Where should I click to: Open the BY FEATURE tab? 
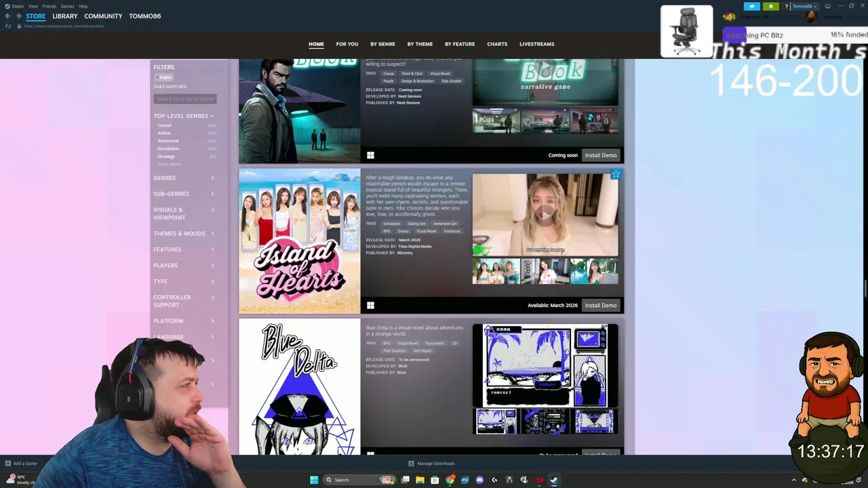point(460,44)
